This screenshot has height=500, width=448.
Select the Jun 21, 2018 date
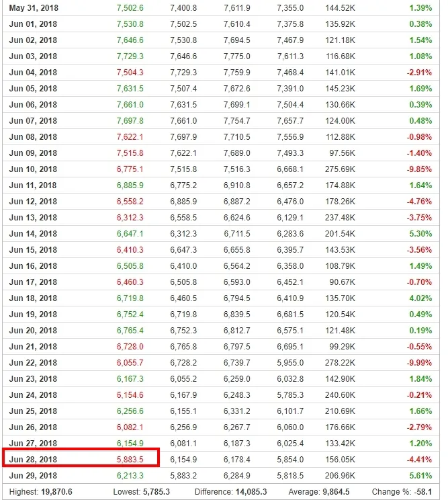point(33,347)
